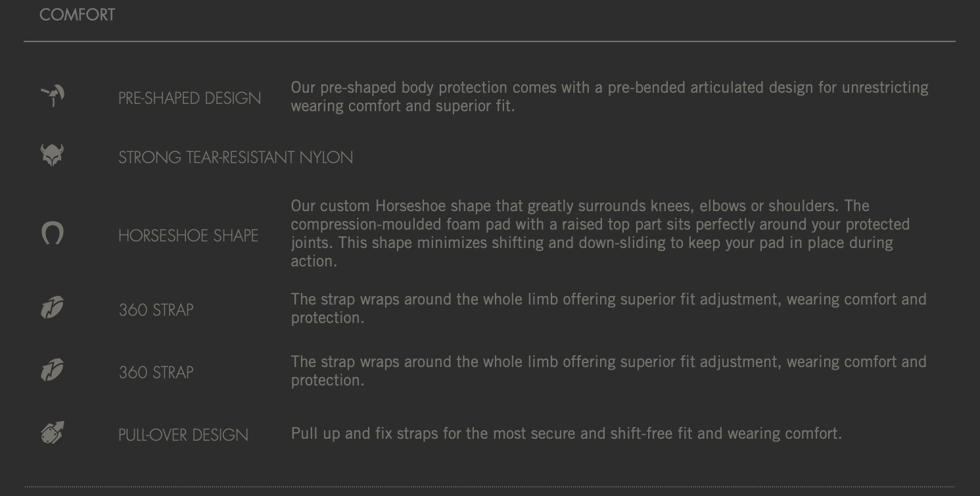Click the PRE-SHAPED DESIGN label
Image resolution: width=980 pixels, height=496 pixels.
click(x=189, y=99)
